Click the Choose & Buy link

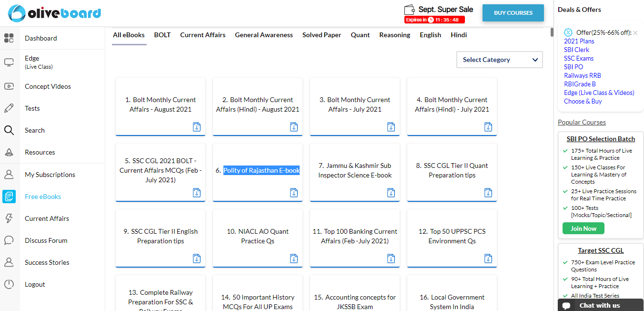[x=583, y=101]
